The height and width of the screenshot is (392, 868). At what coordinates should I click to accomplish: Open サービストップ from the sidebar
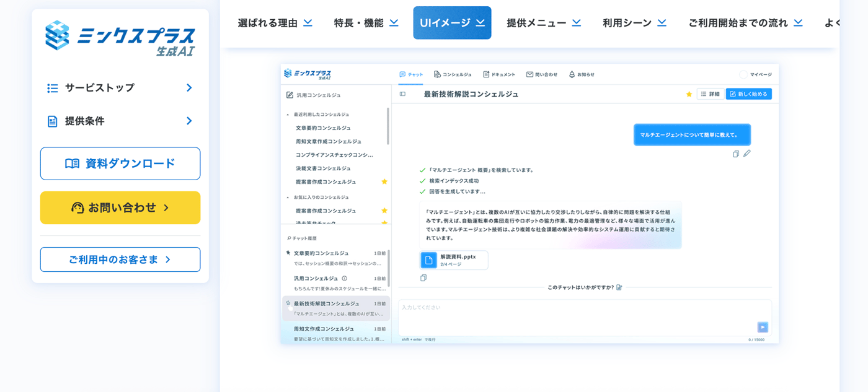120,88
